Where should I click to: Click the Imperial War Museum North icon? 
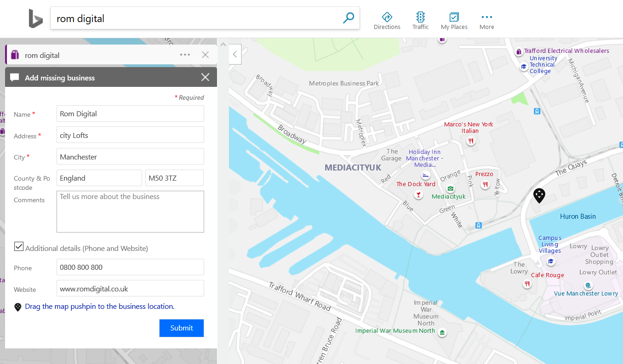tap(442, 332)
